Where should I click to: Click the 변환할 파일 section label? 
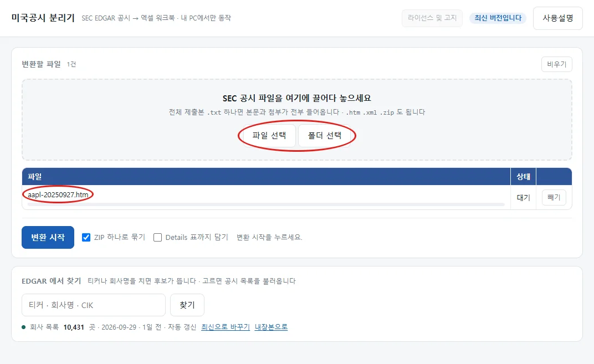click(x=41, y=64)
